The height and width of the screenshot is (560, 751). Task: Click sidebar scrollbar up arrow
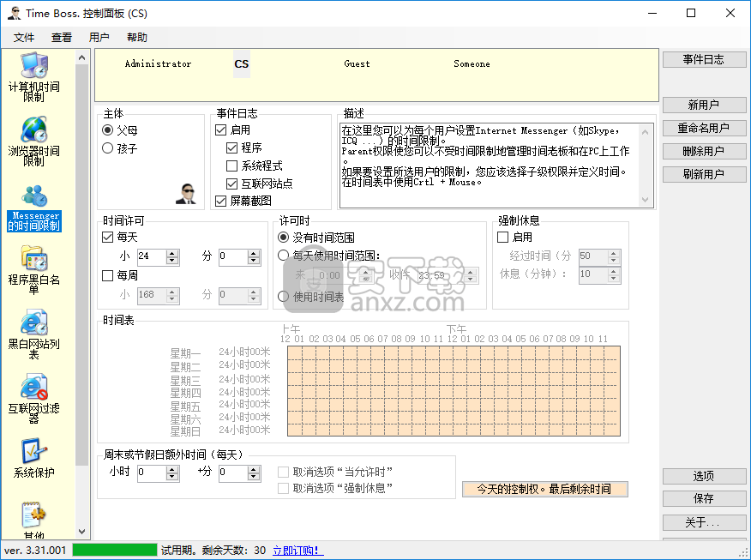point(82,57)
